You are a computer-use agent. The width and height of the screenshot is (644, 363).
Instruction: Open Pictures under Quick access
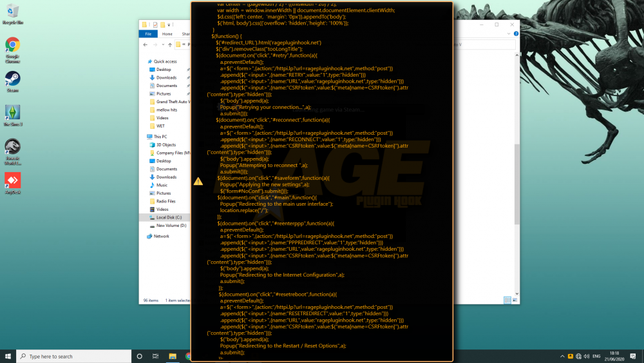(164, 93)
